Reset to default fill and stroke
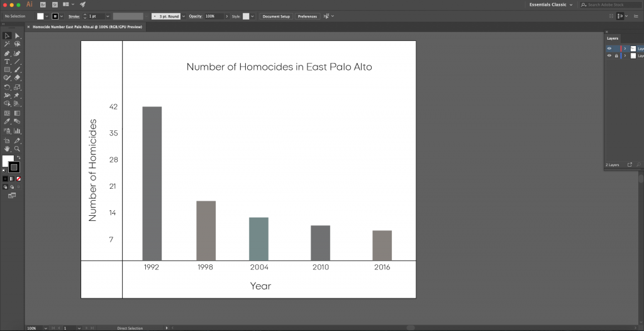Viewport: 644px width, 331px height. coord(4,171)
